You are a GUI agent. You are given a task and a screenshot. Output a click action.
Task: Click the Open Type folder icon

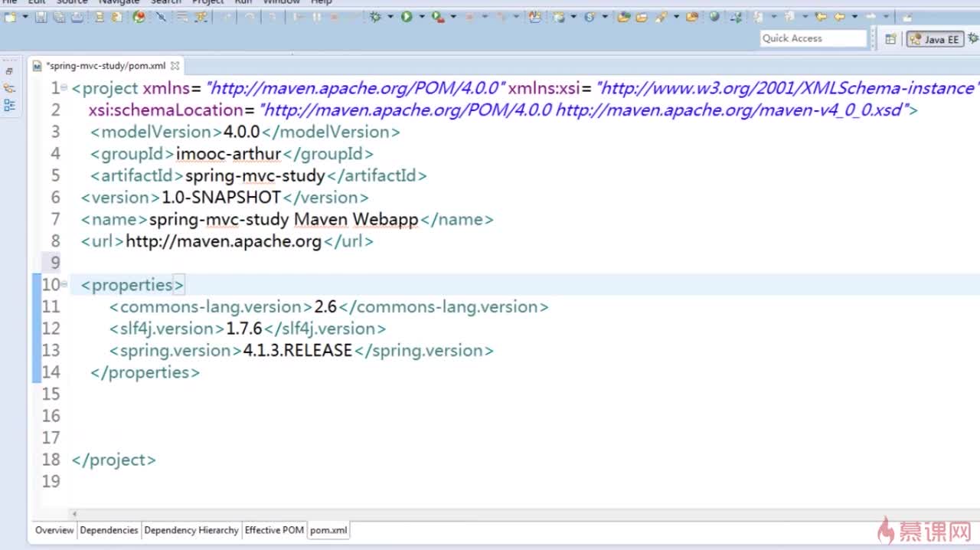point(623,16)
